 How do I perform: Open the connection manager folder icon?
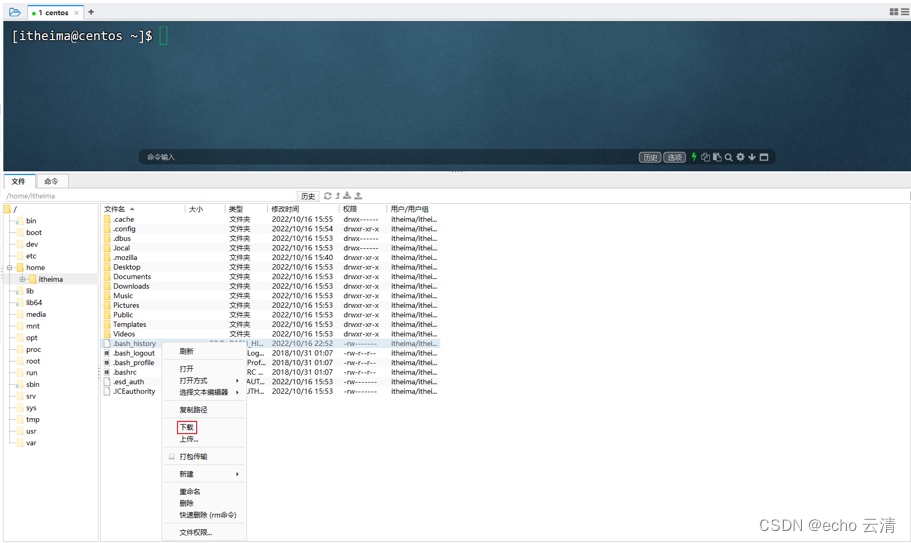point(15,12)
